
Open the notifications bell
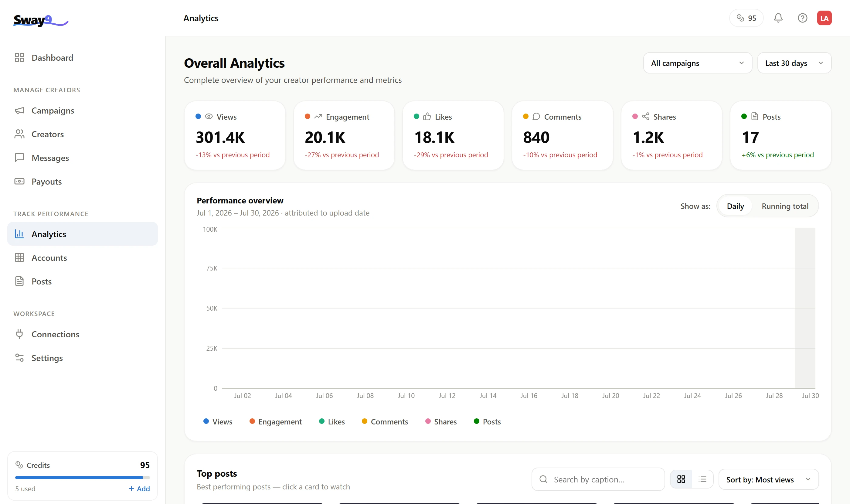coord(778,18)
